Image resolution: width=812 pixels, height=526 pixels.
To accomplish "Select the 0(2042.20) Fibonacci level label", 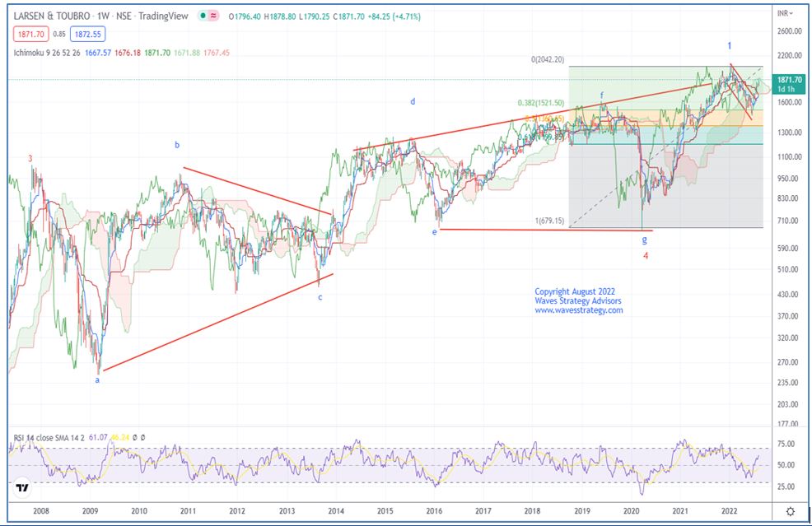I will 548,59.
